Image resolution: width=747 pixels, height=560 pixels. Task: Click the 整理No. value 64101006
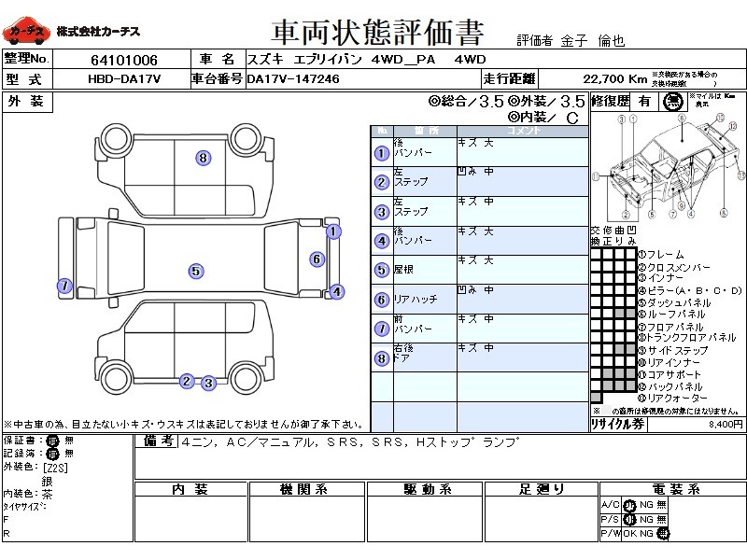123,59
